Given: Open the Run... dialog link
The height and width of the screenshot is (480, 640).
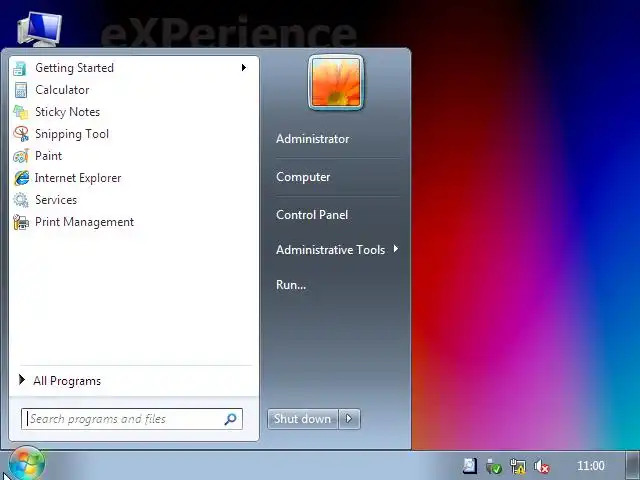Looking at the screenshot, I should point(291,284).
